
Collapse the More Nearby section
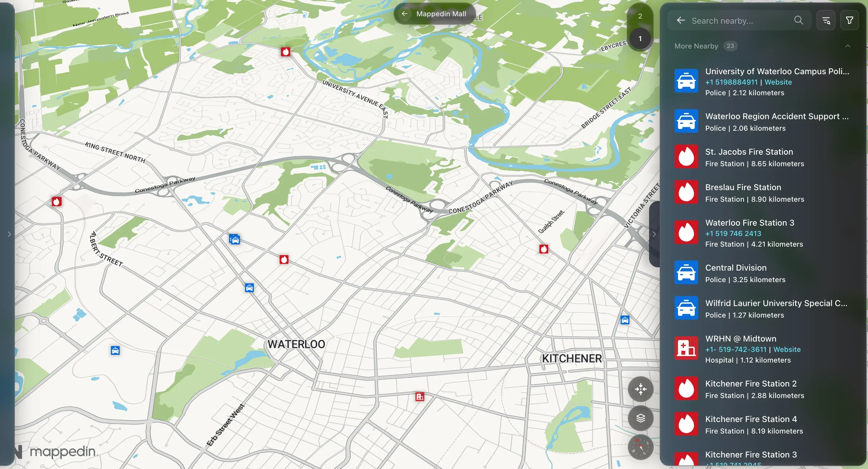pyautogui.click(x=848, y=46)
